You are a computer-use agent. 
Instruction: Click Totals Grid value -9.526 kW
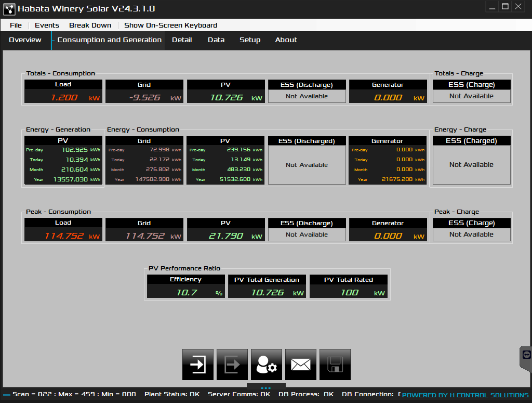tap(144, 96)
